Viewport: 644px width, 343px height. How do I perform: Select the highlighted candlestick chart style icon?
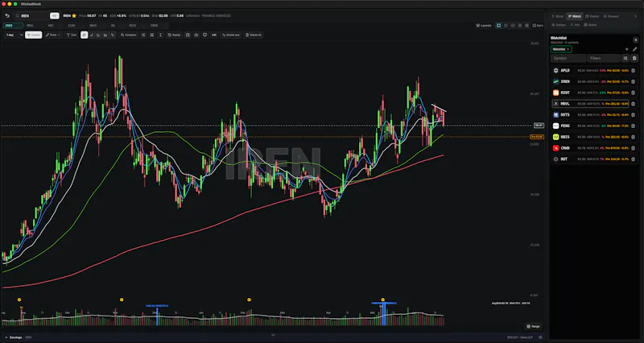[x=85, y=35]
